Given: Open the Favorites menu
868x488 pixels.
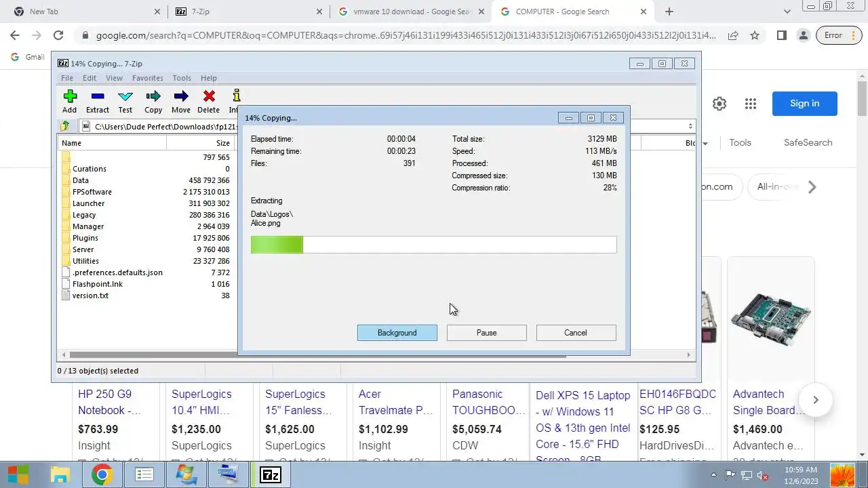Looking at the screenshot, I should [147, 78].
